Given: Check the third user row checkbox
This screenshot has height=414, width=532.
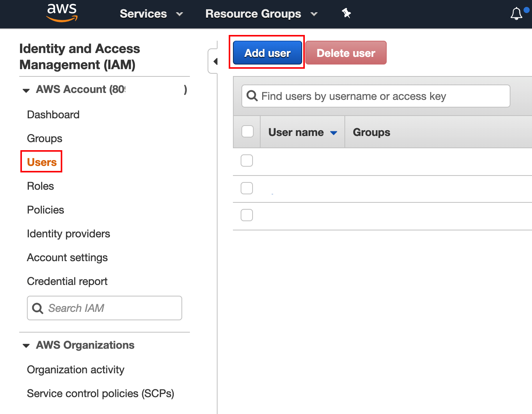Looking at the screenshot, I should coord(247,215).
